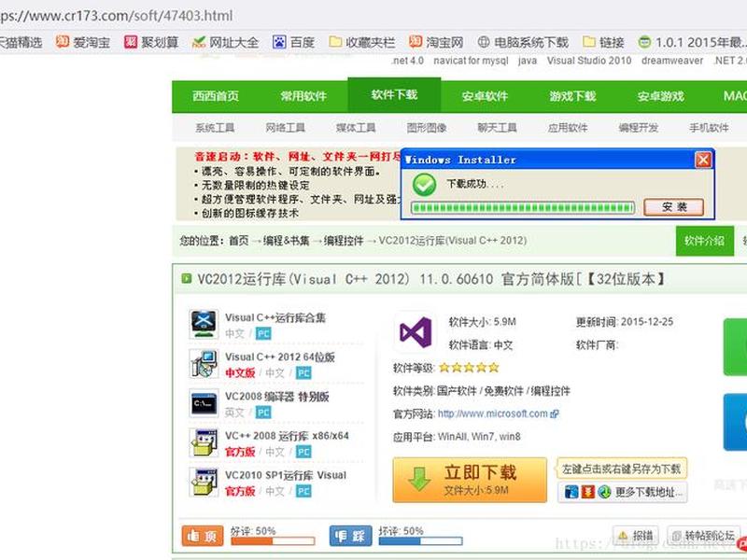Close the Windows Installer popup
The width and height of the screenshot is (747, 560).
pos(703,160)
